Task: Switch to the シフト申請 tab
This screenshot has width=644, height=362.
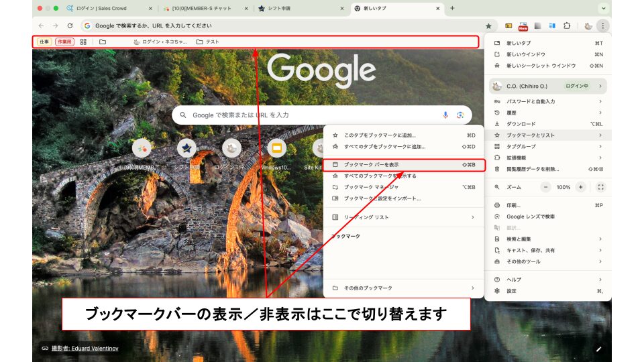Action: [x=295, y=9]
